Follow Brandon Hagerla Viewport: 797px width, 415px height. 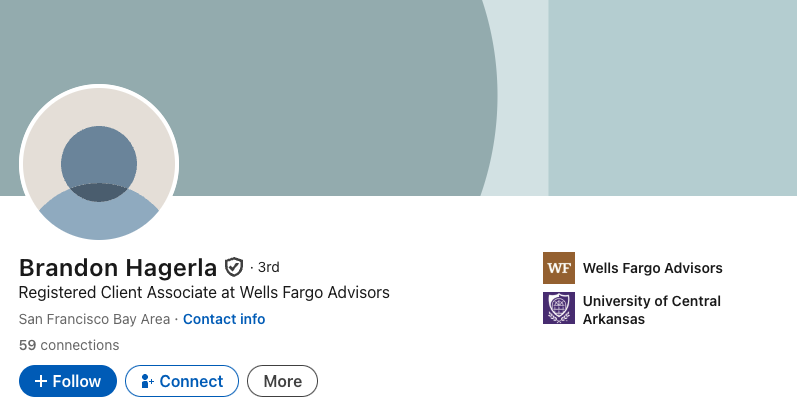(68, 381)
